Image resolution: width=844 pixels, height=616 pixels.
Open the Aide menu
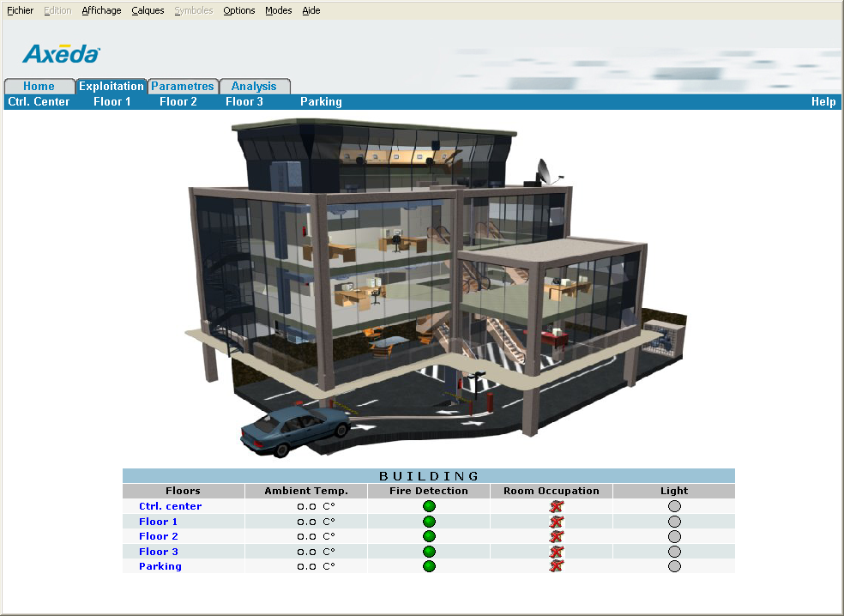(x=311, y=10)
